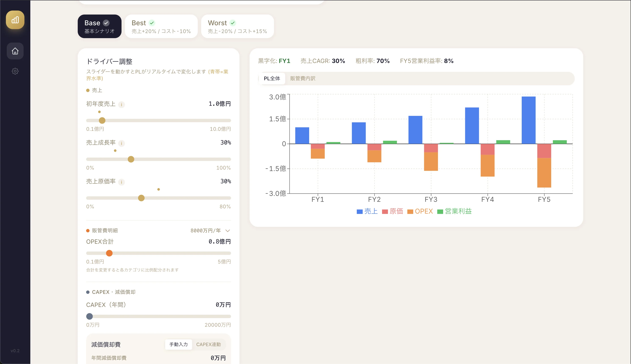Click the 30% 売上成長率 value
Viewport: 631px width, 364px height.
coord(226,142)
